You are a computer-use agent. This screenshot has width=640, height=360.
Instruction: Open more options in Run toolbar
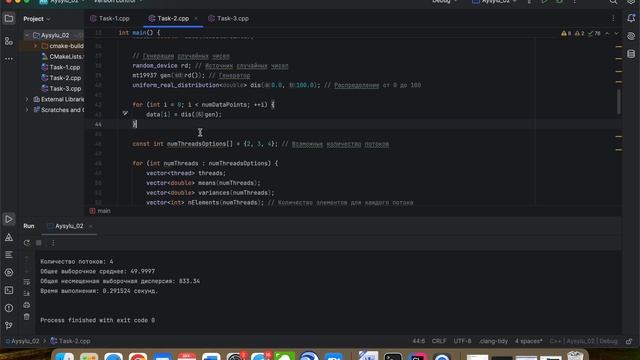tap(53, 243)
